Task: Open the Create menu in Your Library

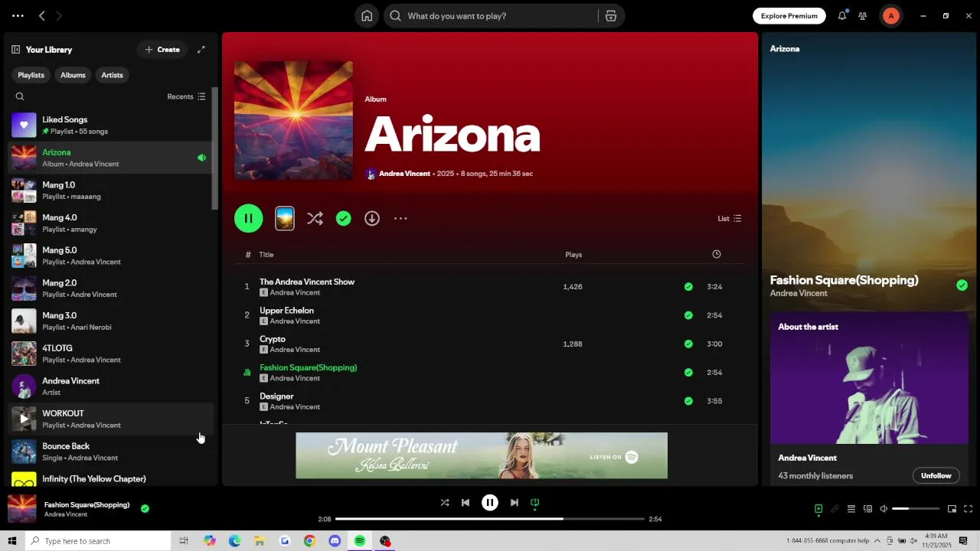Action: click(x=162, y=50)
